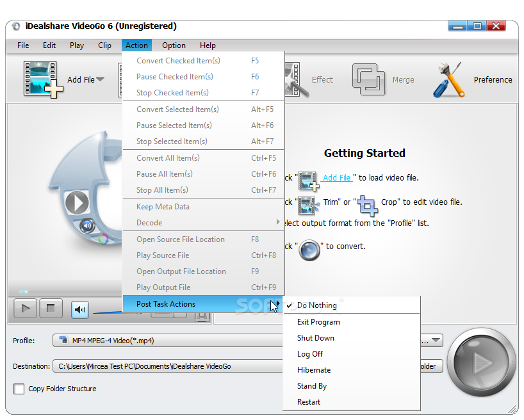Click the window resize grip corner
This screenshot has height=420, width=524.
[x=512, y=409]
